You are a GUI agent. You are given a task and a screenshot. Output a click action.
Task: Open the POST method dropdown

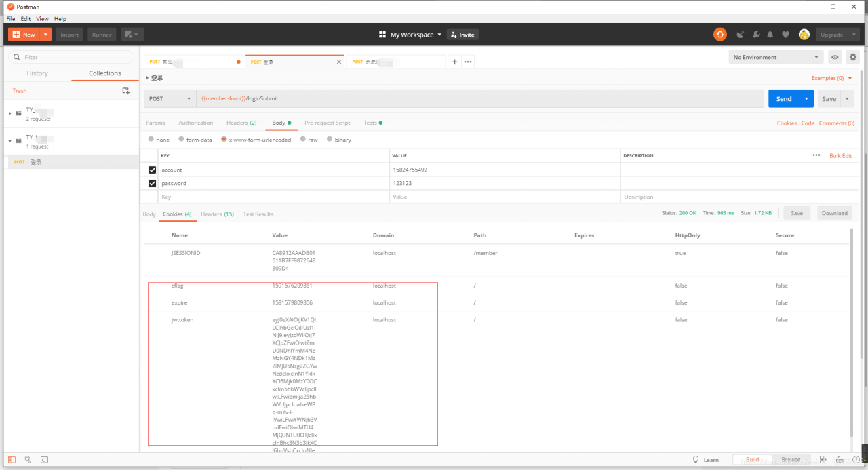coord(170,98)
